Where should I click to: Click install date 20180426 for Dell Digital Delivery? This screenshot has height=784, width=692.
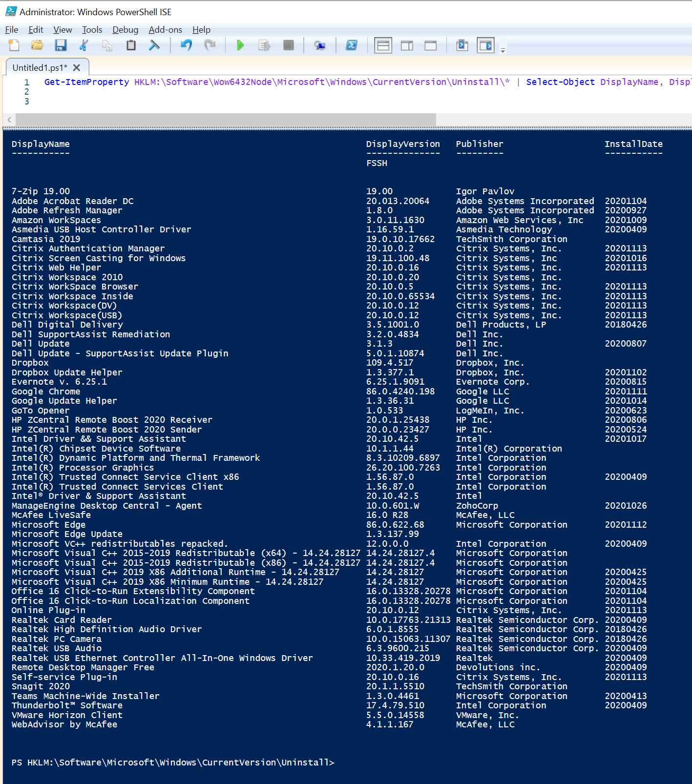[626, 325]
